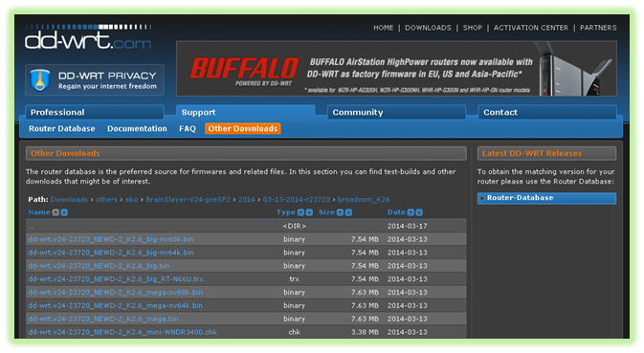Open the Router-Database button

546,198
